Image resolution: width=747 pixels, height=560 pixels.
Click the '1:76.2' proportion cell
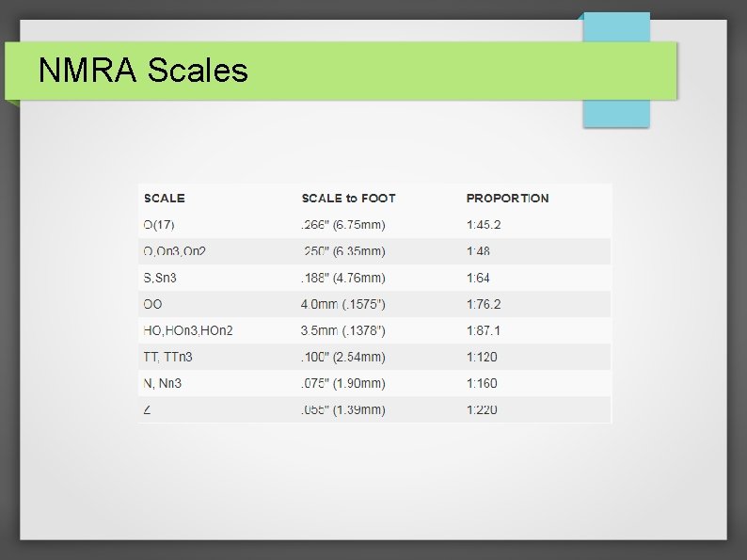click(484, 304)
